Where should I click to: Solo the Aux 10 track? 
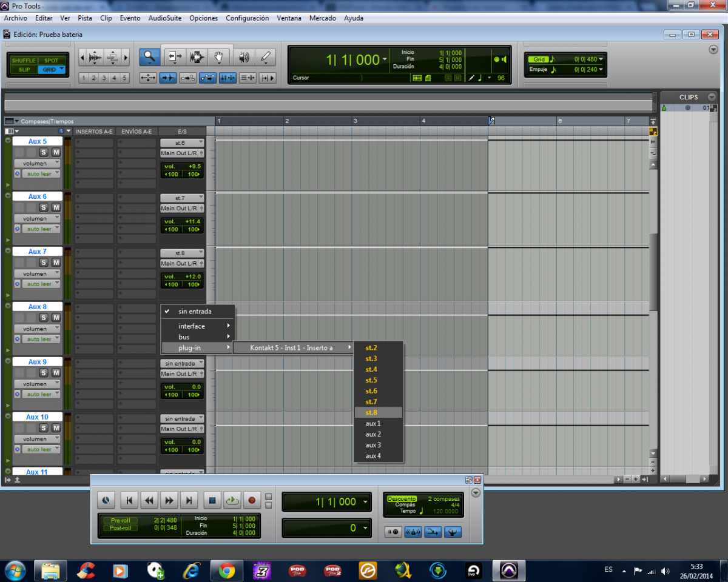coord(44,428)
